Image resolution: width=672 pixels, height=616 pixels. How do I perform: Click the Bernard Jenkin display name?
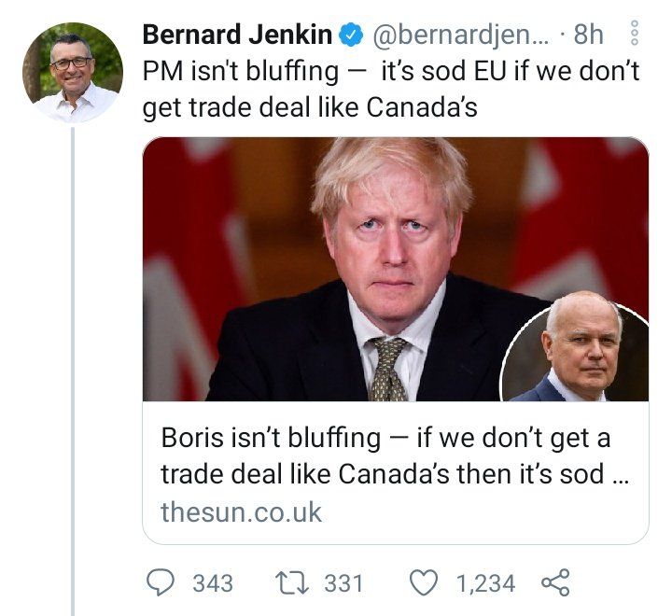pos(237,35)
